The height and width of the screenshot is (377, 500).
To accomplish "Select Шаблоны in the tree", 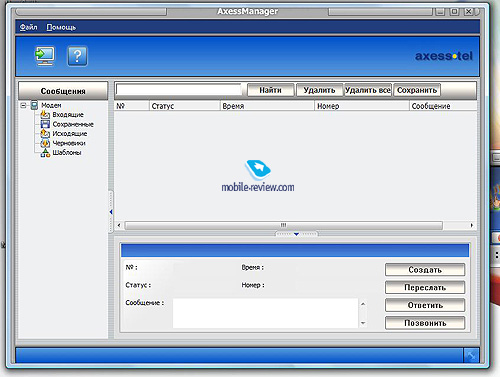I will click(67, 153).
